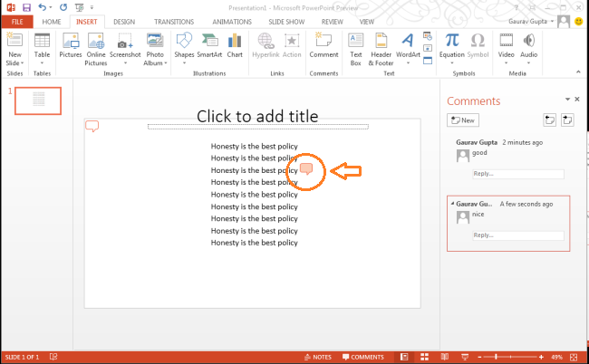Insert a Text Box

point(355,49)
